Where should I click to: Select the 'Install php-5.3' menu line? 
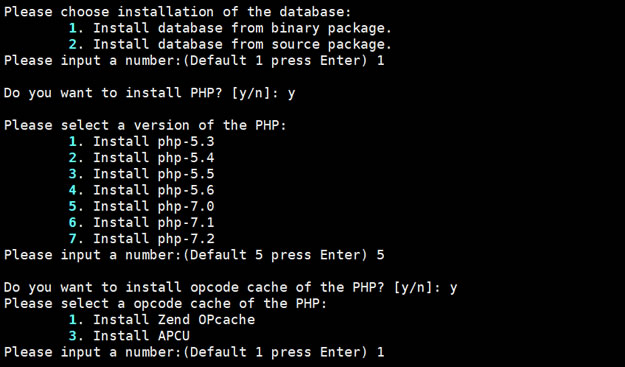point(142,141)
